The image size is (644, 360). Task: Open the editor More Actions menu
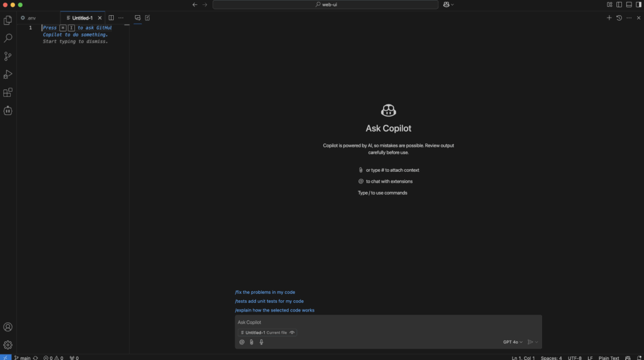pyautogui.click(x=121, y=18)
